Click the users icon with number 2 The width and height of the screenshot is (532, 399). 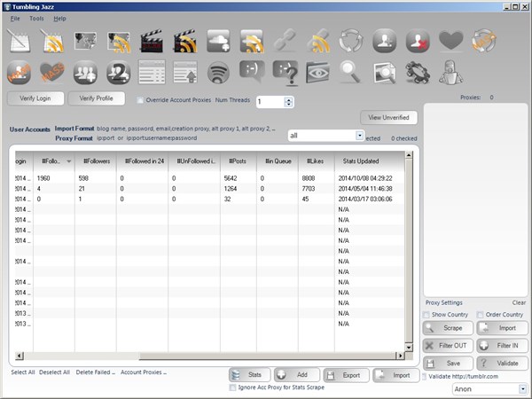pyautogui.click(x=119, y=73)
